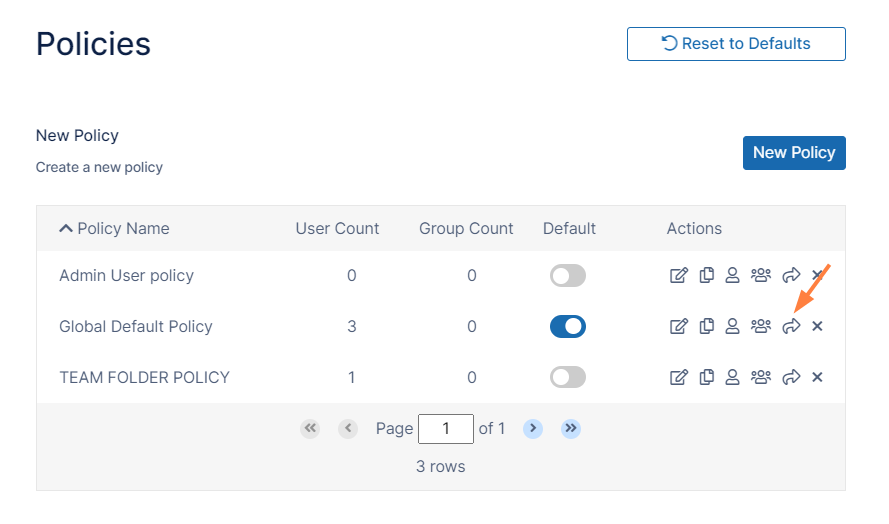This screenshot has height=524, width=889.
Task: Jump to last page of policies
Action: tap(571, 428)
